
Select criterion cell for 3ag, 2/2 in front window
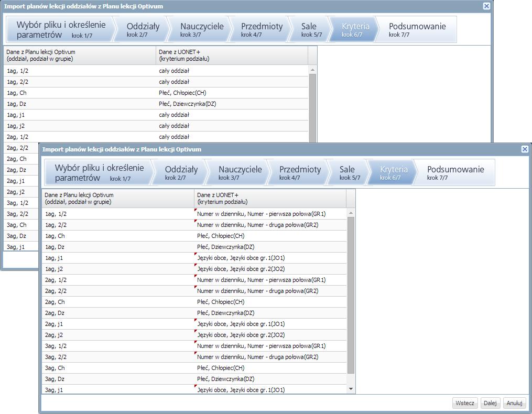[270, 357]
